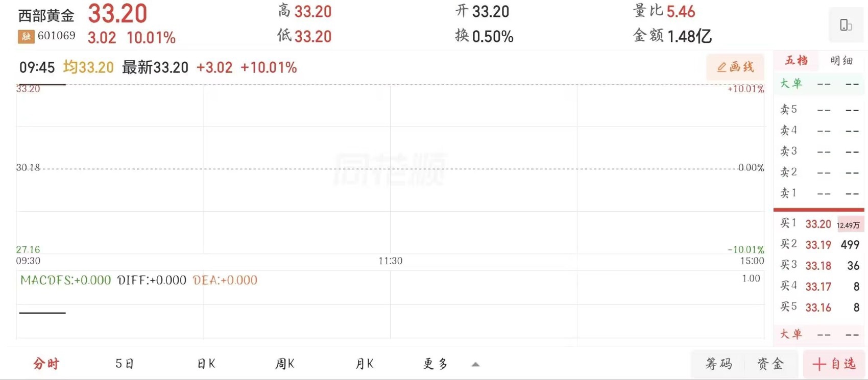The height and width of the screenshot is (380, 868).
Task: Click the 西部黄金 stock name
Action: (x=46, y=16)
